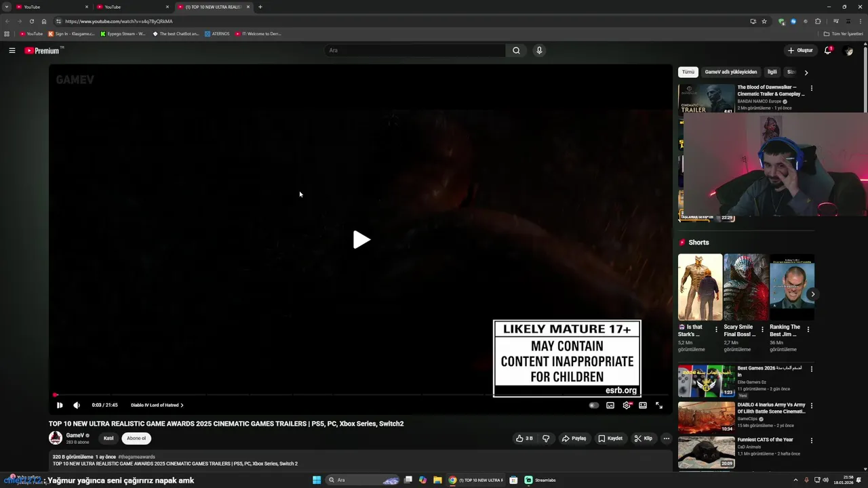Play the video with the center play button
This screenshot has width=868, height=488.
pyautogui.click(x=361, y=240)
